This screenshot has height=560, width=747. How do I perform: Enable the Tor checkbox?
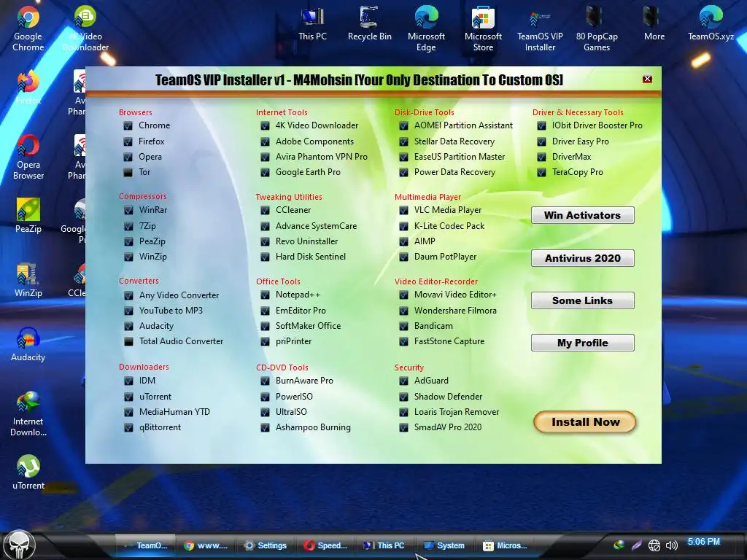[128, 172]
